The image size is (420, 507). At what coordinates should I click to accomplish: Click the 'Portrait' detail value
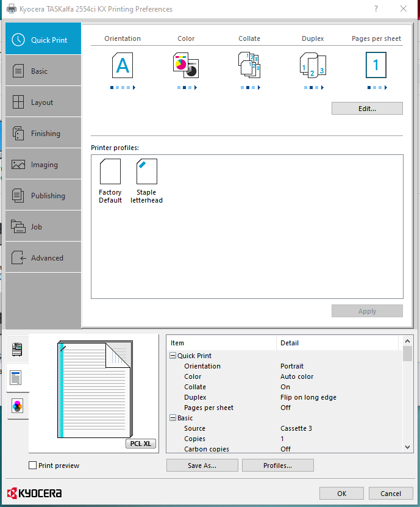[292, 366]
